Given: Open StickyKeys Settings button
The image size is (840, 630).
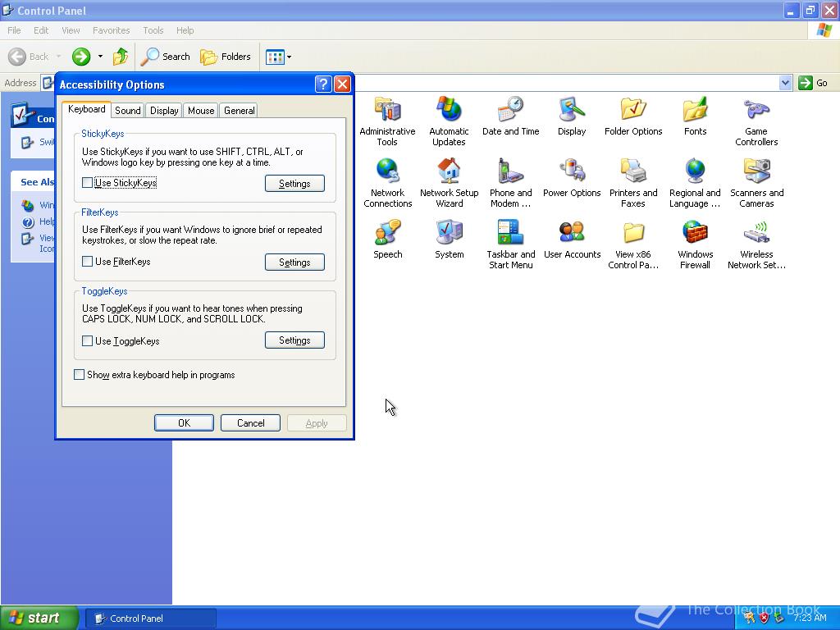Looking at the screenshot, I should 294,183.
